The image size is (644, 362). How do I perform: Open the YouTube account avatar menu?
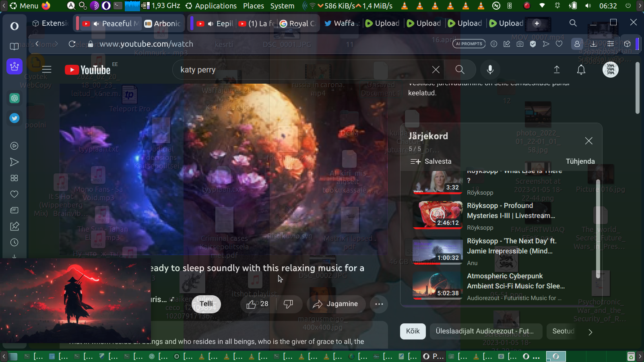pos(611,70)
